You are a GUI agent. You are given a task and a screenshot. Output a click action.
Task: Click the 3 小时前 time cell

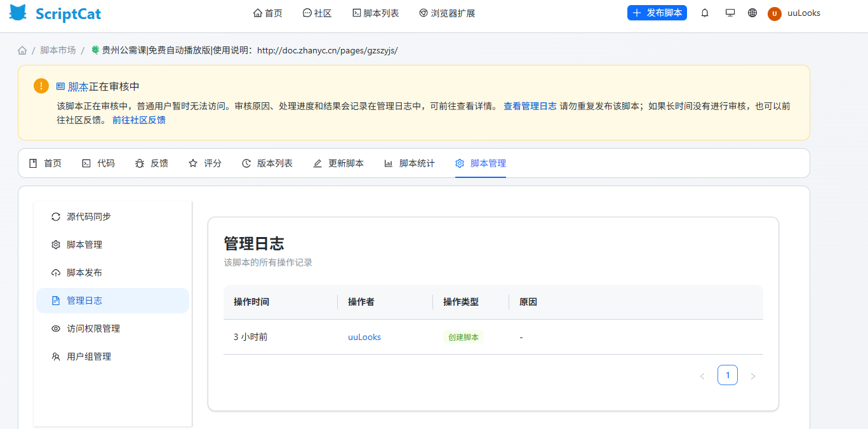(251, 337)
